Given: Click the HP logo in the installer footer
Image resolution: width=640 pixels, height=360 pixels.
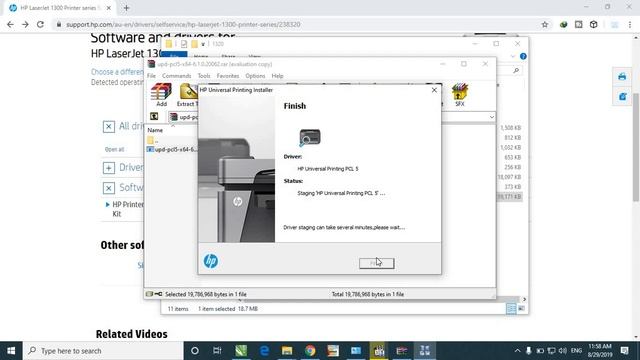Looking at the screenshot, I should (x=211, y=261).
